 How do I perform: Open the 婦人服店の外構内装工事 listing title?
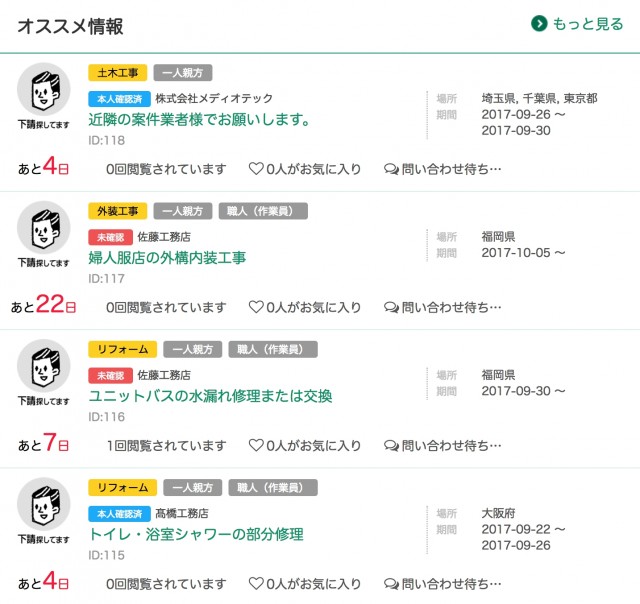click(167, 257)
